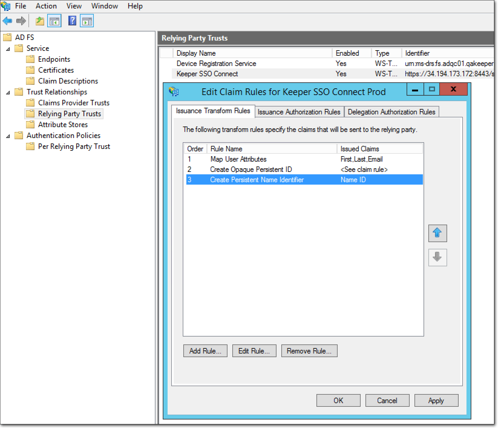This screenshot has width=504, height=434.
Task: Toggle the Show/Hide action pane icon
Action: 87,21
